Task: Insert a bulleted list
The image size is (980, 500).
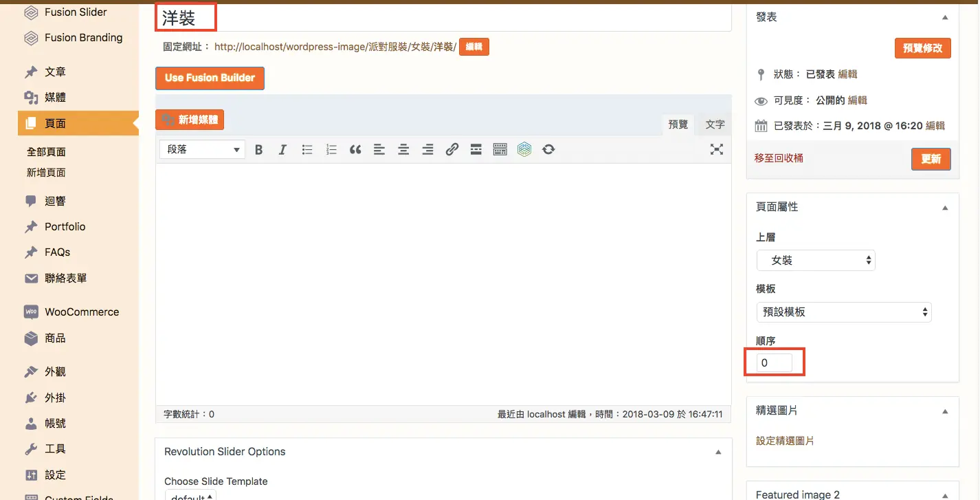Action: click(x=307, y=149)
